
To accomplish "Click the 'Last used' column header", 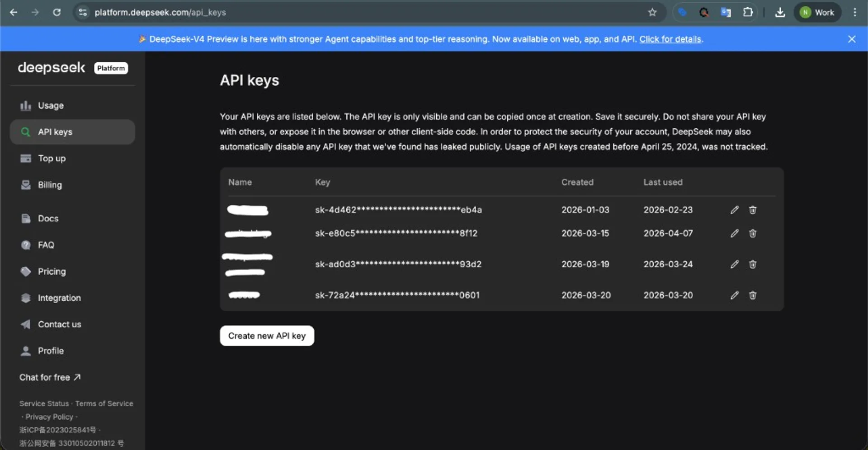I will tap(663, 182).
